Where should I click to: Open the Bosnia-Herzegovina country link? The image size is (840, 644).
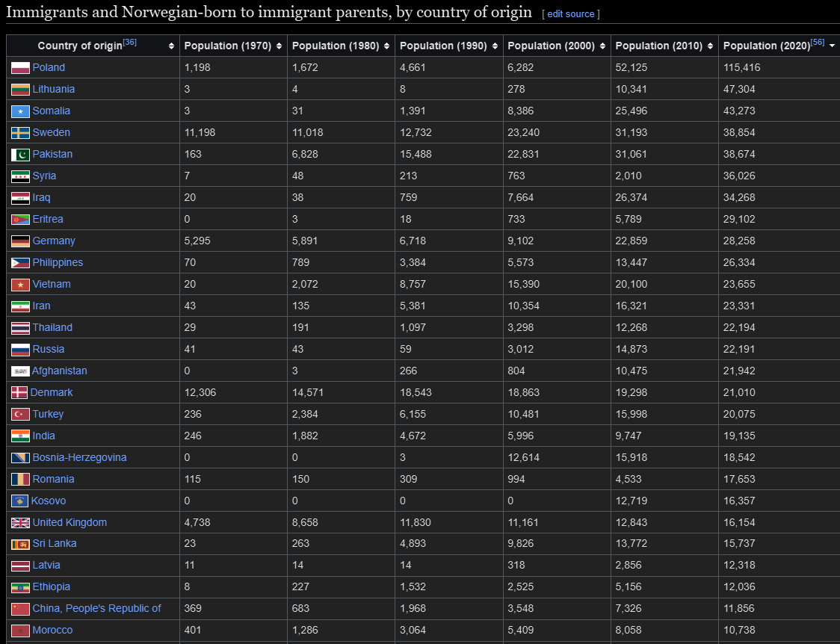click(x=80, y=458)
